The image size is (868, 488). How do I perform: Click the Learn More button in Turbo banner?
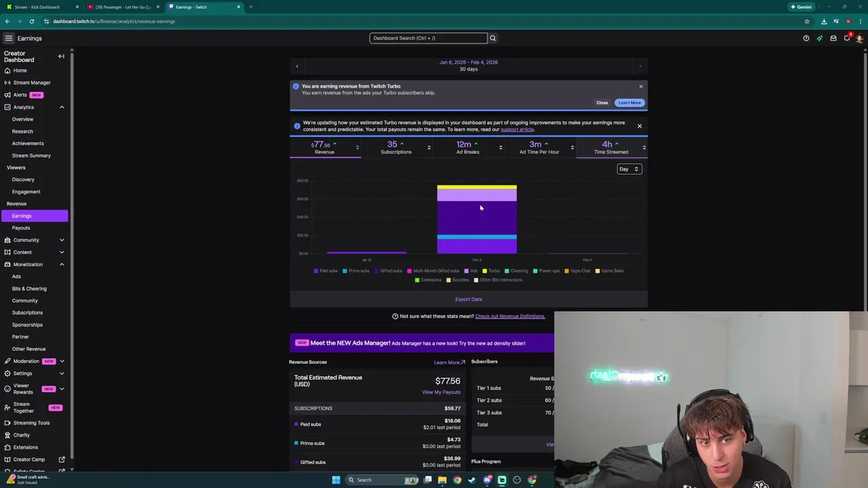(x=629, y=103)
